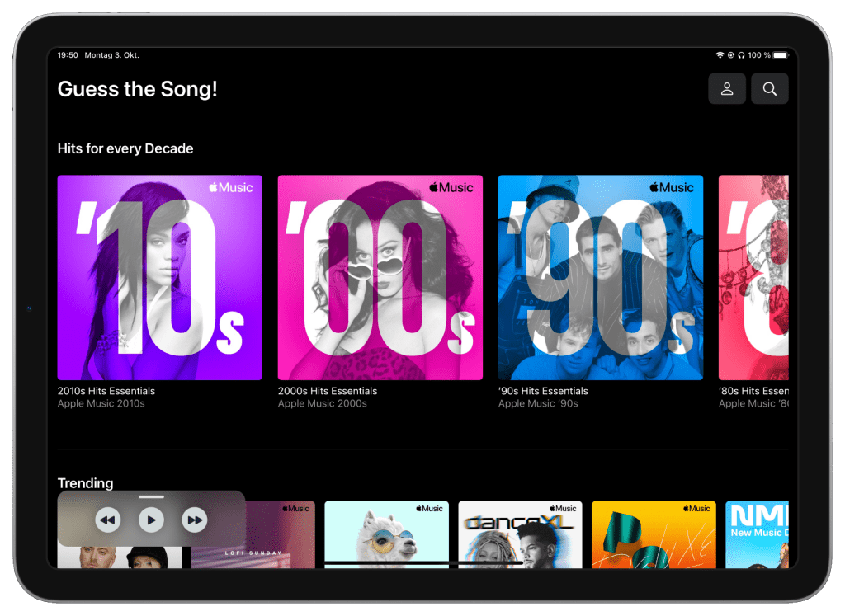
Task: Tap the headphones icon in status bar
Action: pyautogui.click(x=740, y=55)
